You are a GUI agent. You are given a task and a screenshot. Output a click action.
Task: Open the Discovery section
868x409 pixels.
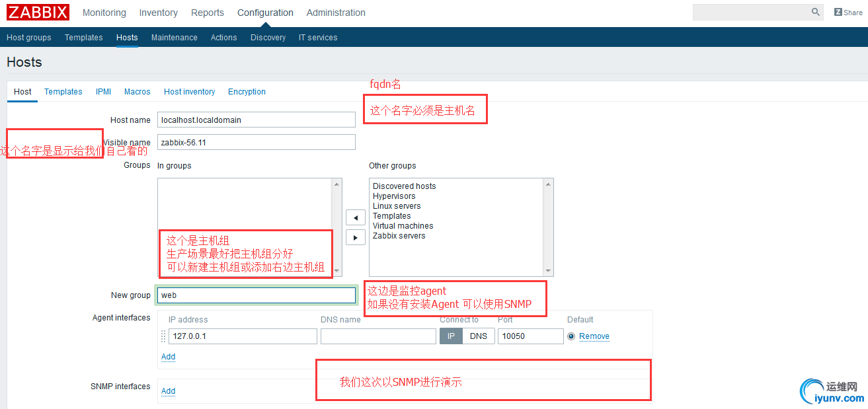pyautogui.click(x=268, y=38)
